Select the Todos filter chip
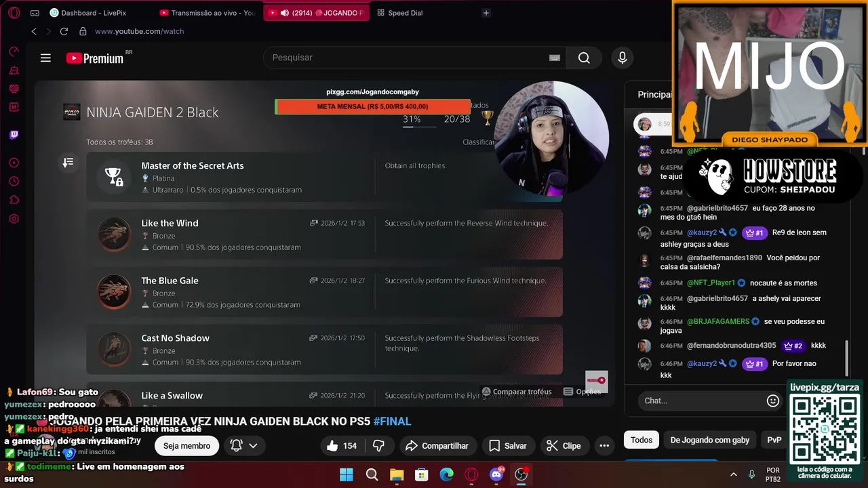 pyautogui.click(x=642, y=440)
